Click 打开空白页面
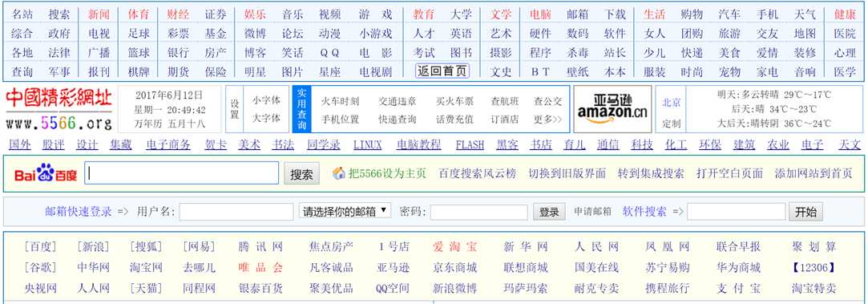The image size is (868, 304). coord(729,173)
